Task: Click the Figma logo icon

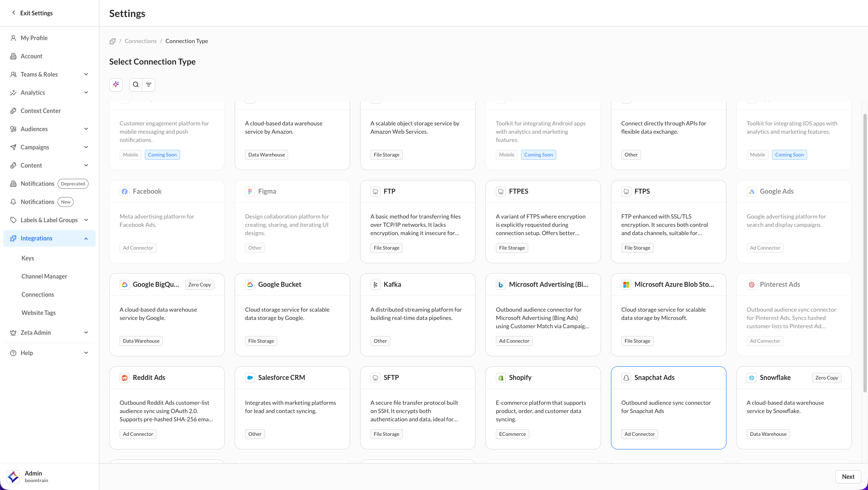Action: pyautogui.click(x=250, y=191)
